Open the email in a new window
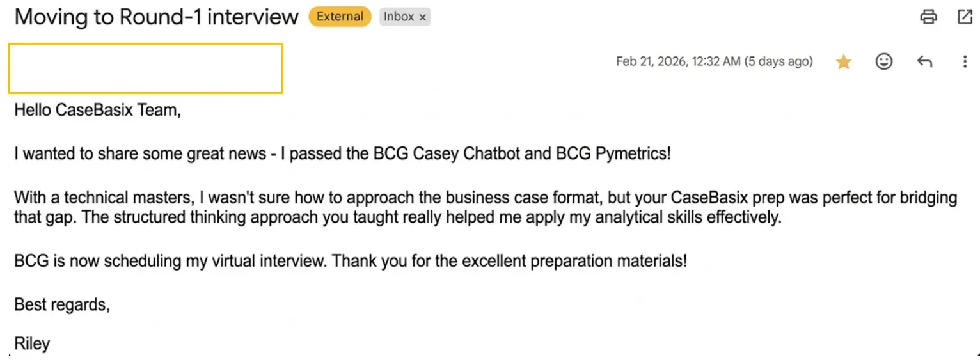 pyautogui.click(x=965, y=17)
